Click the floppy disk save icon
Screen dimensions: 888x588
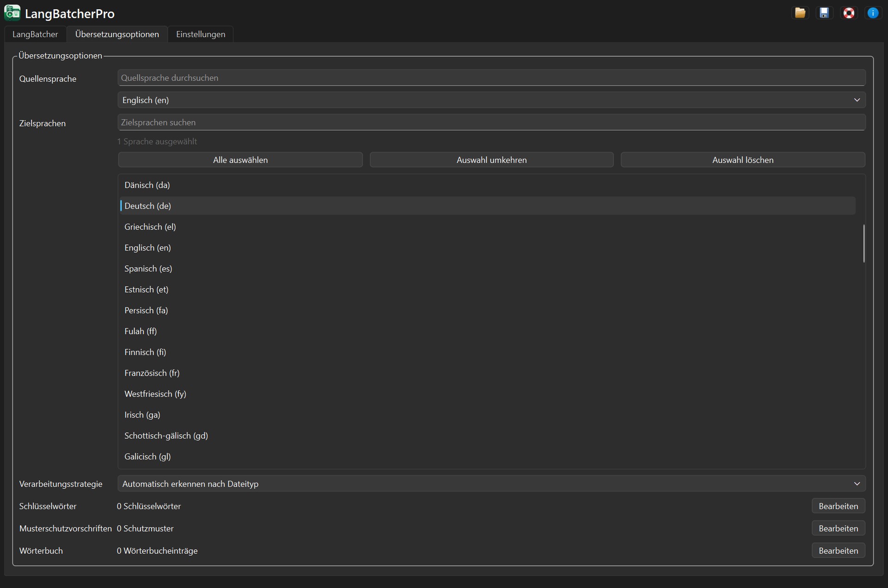point(824,13)
